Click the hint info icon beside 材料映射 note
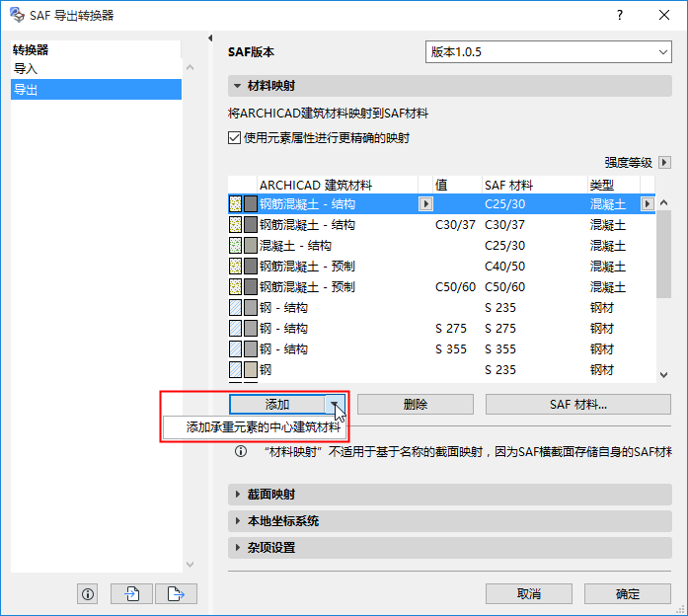Screen dimensions: 688x616 pos(241,451)
